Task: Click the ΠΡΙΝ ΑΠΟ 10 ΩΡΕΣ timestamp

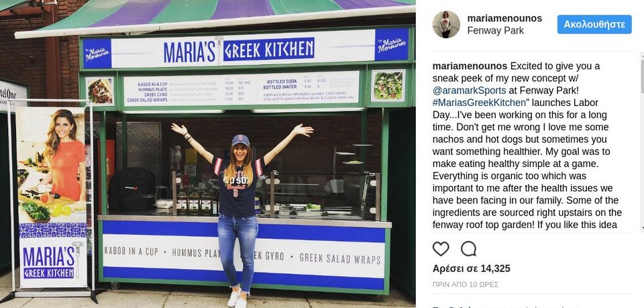Action: click(466, 285)
